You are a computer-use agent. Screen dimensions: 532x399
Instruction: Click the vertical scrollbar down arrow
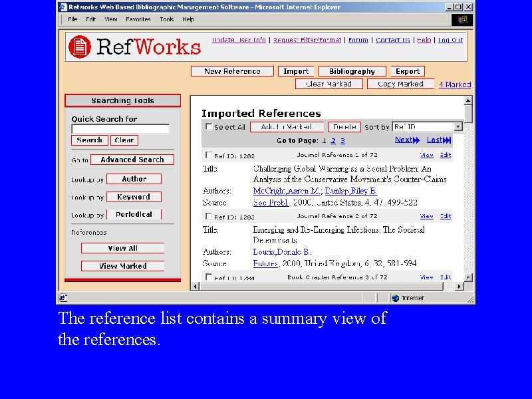[468, 277]
